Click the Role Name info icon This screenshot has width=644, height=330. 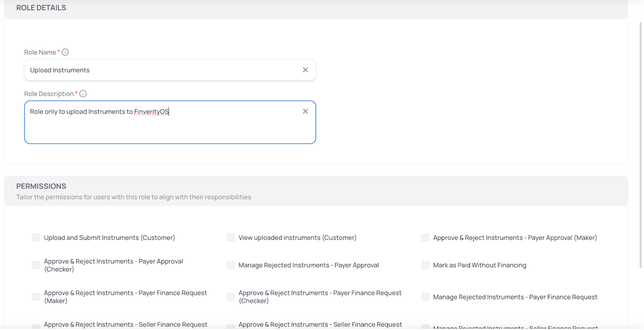65,52
